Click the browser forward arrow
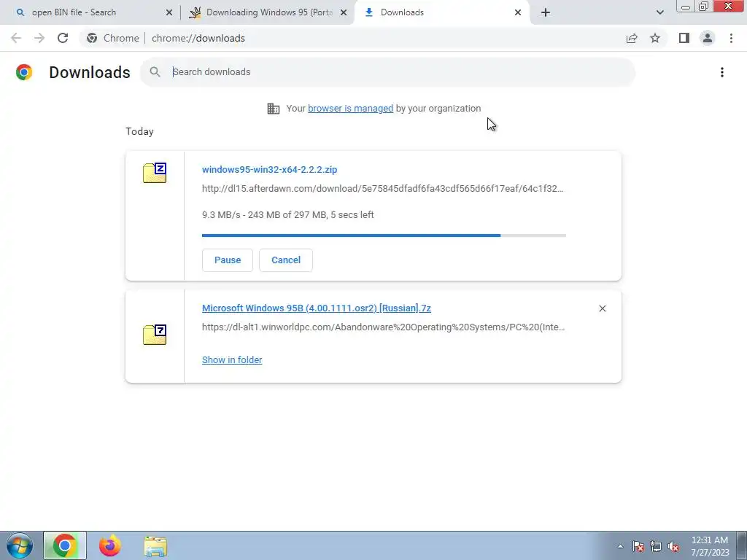 click(39, 38)
